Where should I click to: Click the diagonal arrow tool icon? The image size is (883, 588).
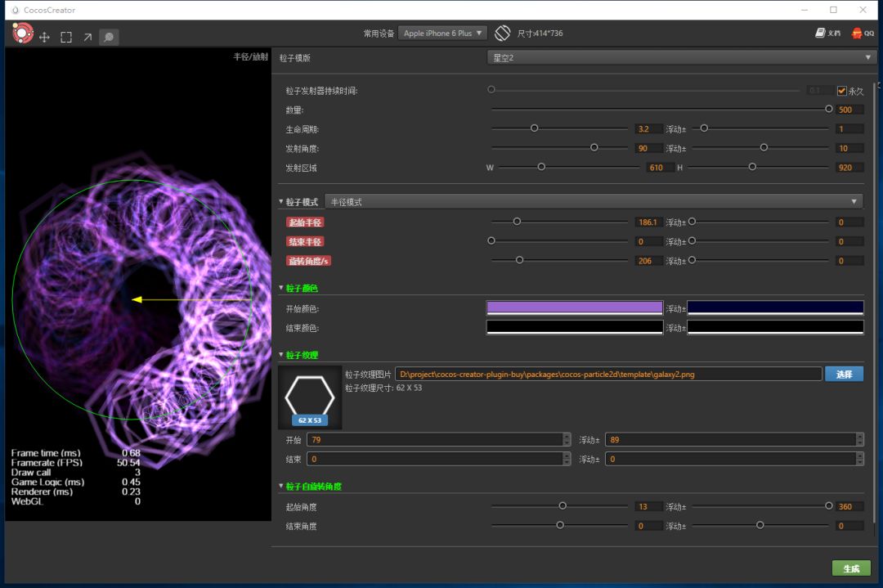tap(87, 37)
